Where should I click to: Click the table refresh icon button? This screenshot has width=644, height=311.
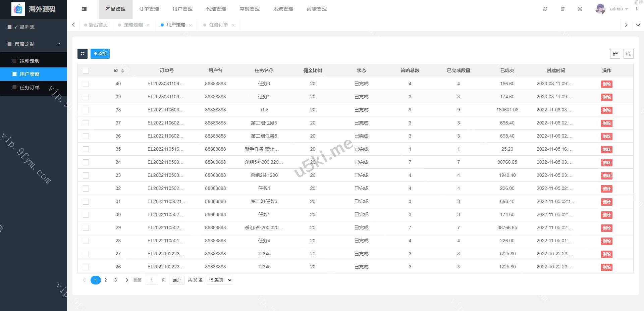click(x=83, y=54)
